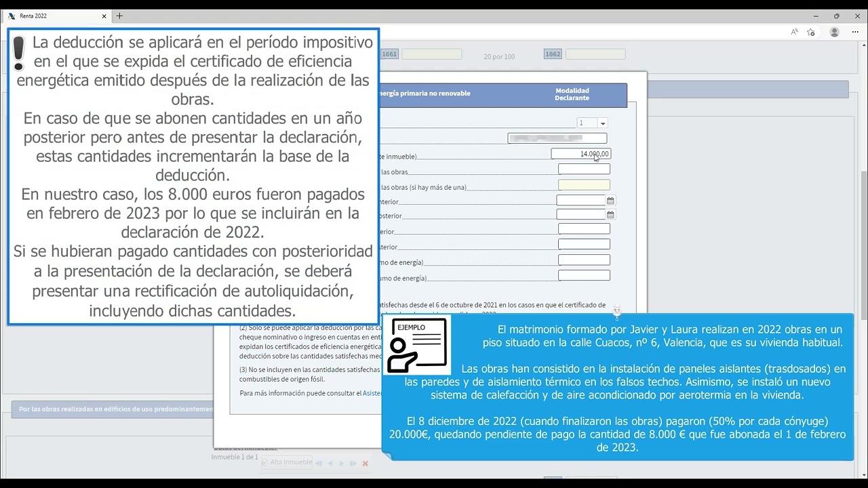This screenshot has height=488, width=868.
Task: Add page to favorites via star icon
Action: click(811, 32)
